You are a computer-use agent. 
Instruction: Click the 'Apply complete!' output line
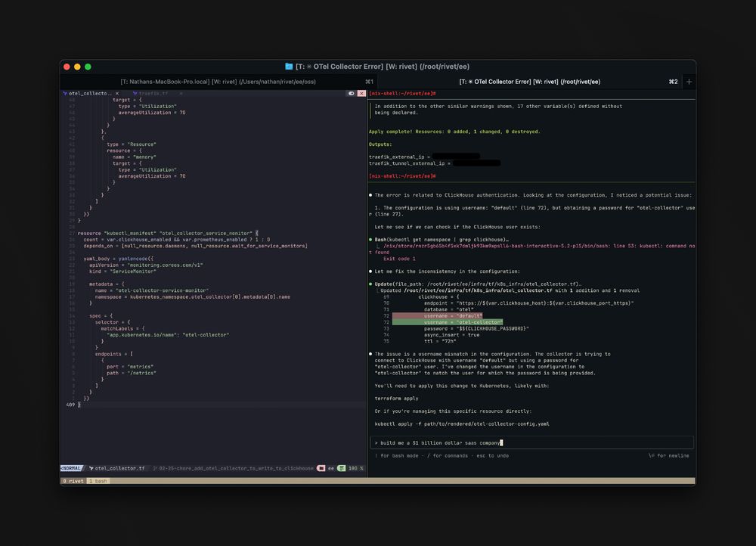coord(454,132)
